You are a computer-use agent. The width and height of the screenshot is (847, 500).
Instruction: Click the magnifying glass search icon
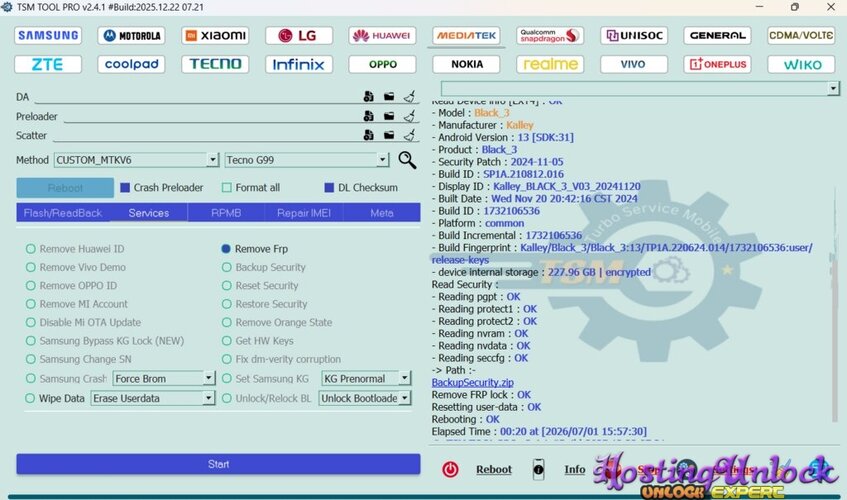(407, 160)
